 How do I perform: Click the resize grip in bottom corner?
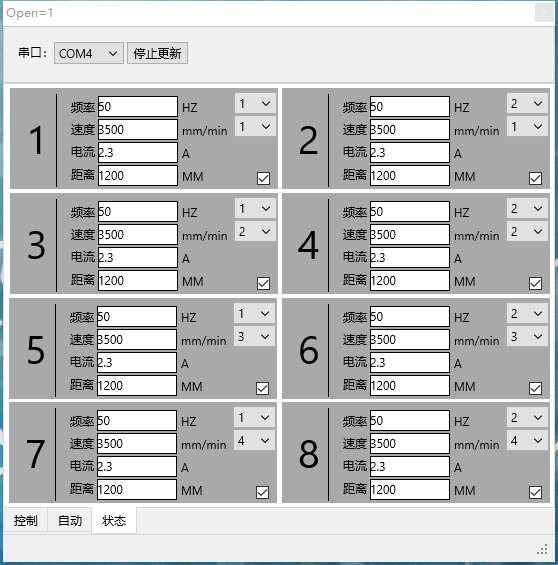pyautogui.click(x=542, y=550)
